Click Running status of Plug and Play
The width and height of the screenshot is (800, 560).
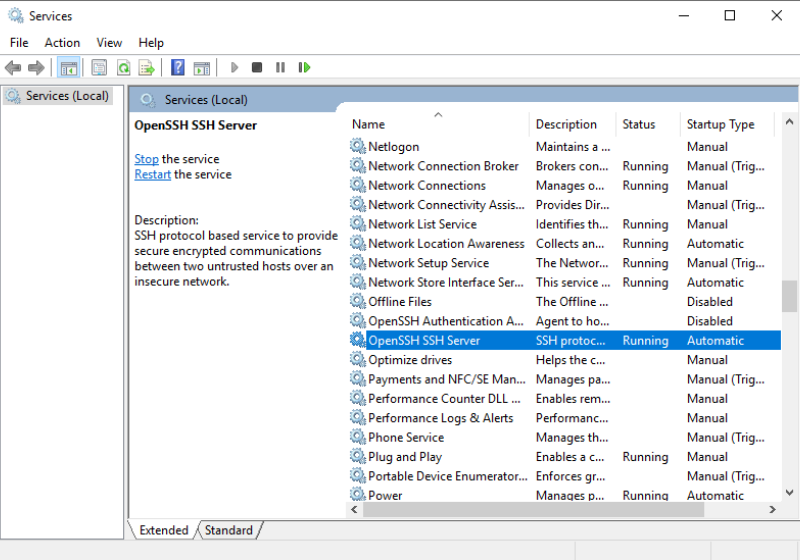(645, 457)
